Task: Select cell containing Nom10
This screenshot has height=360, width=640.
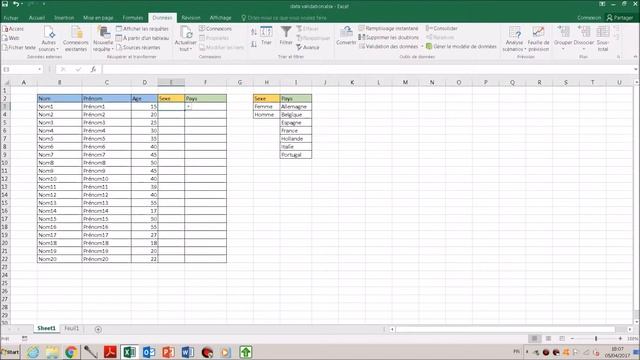Action: (x=59, y=179)
